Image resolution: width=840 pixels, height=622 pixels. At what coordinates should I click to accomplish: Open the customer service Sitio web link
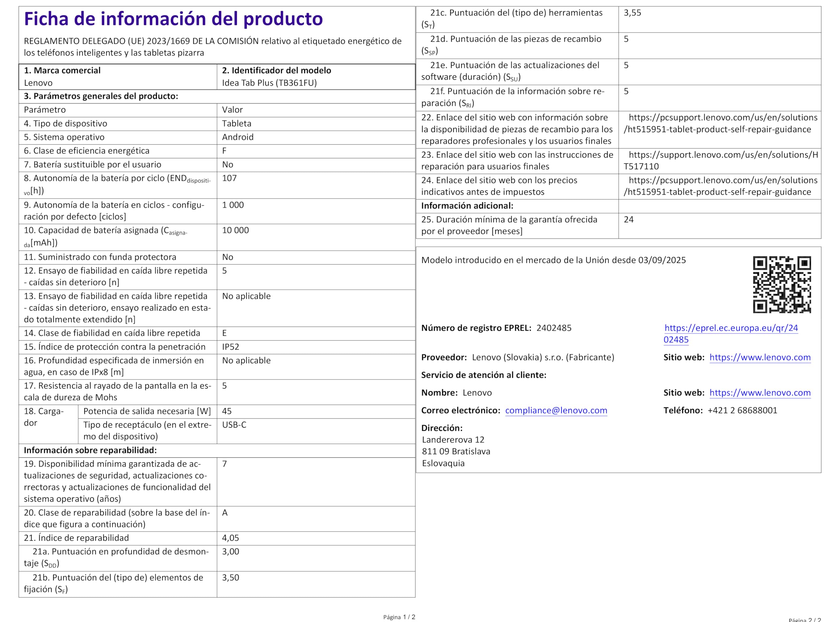[x=760, y=393]
